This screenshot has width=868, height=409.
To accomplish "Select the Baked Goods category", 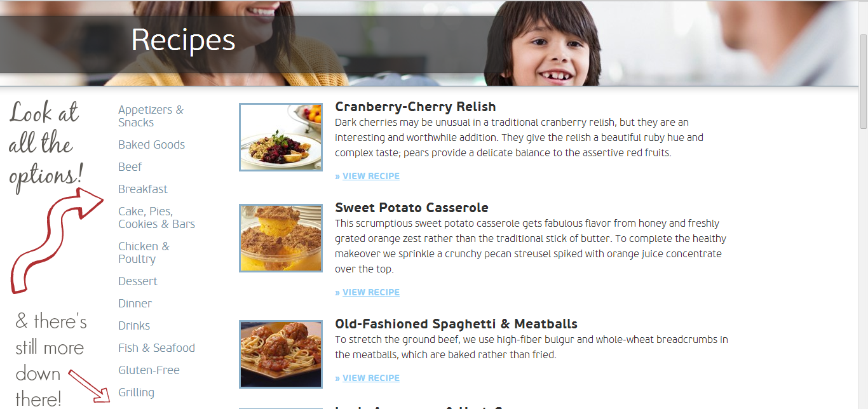I will 151,145.
